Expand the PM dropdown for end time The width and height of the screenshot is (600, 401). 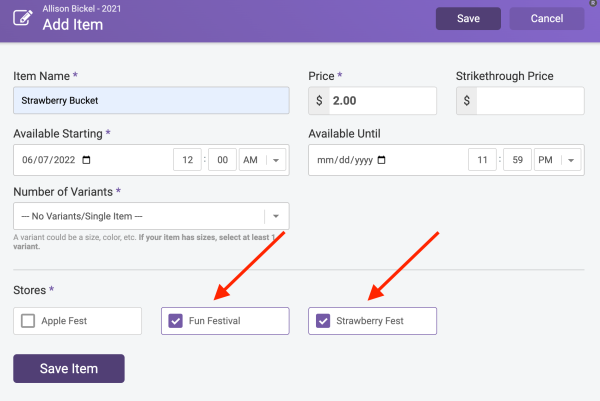click(x=558, y=160)
